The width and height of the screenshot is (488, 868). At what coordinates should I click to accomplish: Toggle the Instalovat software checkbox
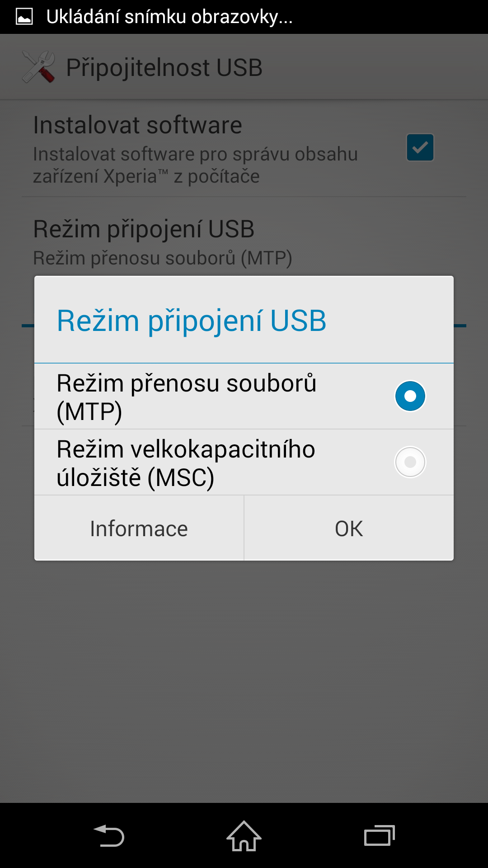pyautogui.click(x=420, y=147)
